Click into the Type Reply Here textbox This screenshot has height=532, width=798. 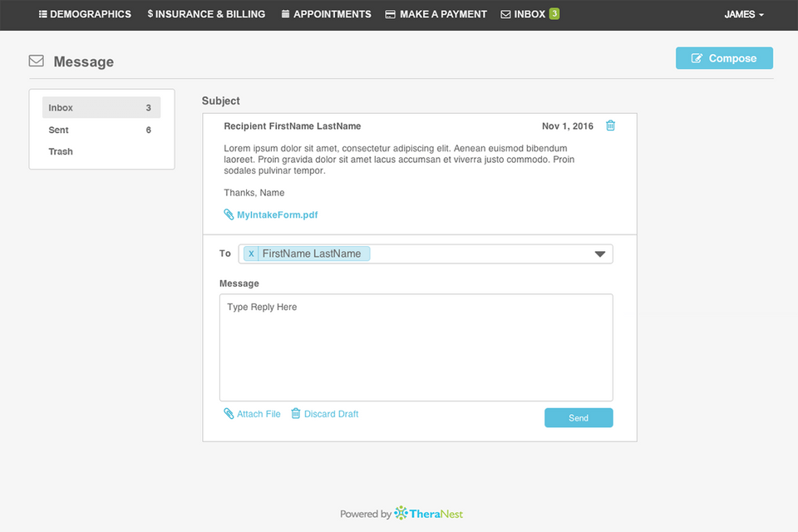416,347
